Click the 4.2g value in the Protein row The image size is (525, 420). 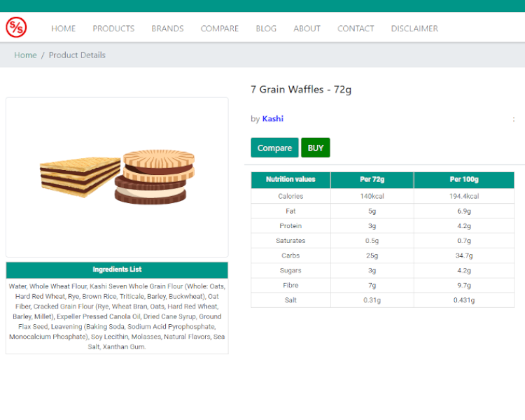(464, 226)
